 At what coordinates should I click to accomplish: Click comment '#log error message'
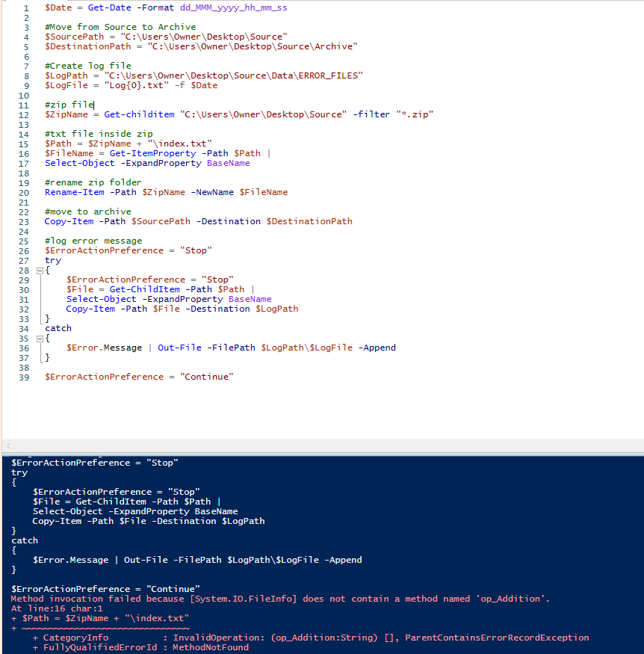[x=93, y=241]
